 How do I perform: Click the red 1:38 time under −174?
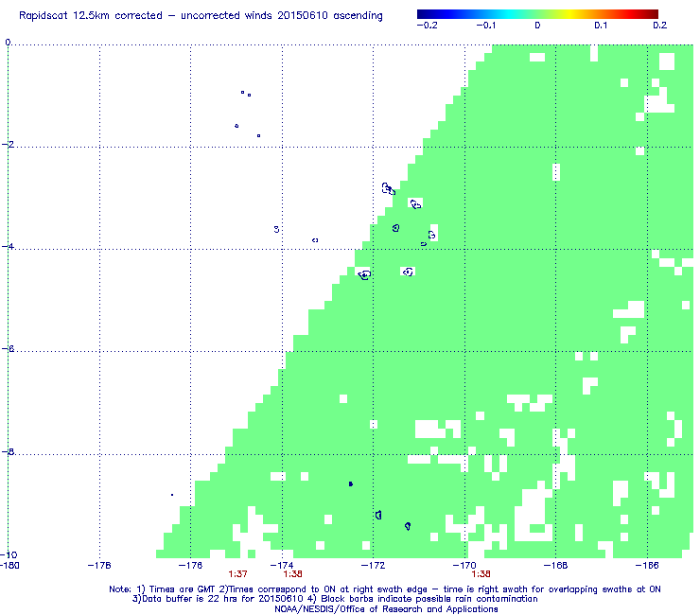click(293, 574)
